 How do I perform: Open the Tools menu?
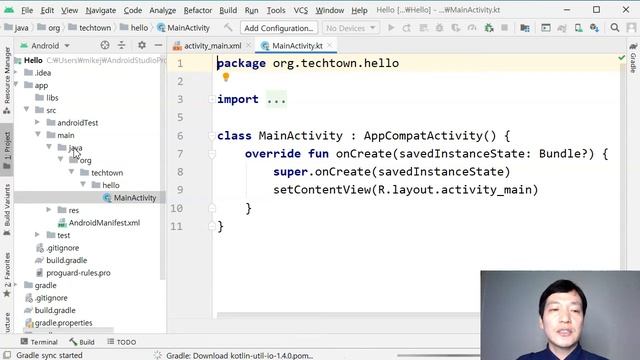point(276,10)
